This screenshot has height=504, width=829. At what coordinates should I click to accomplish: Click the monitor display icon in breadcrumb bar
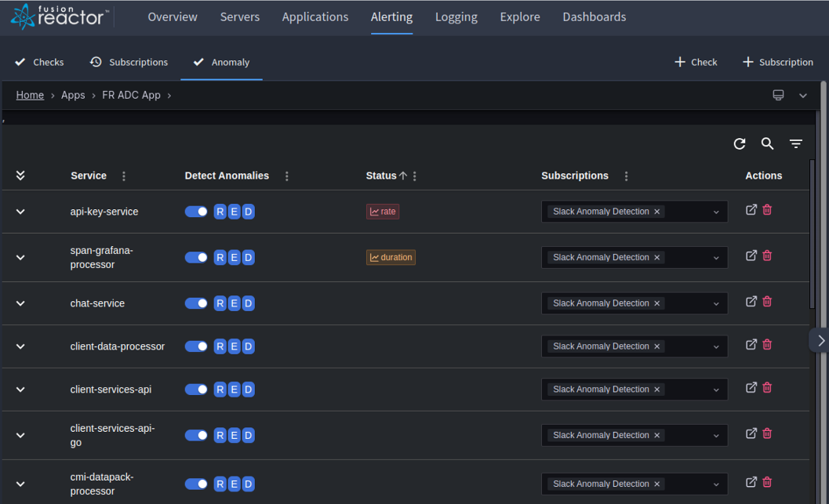[x=778, y=95]
